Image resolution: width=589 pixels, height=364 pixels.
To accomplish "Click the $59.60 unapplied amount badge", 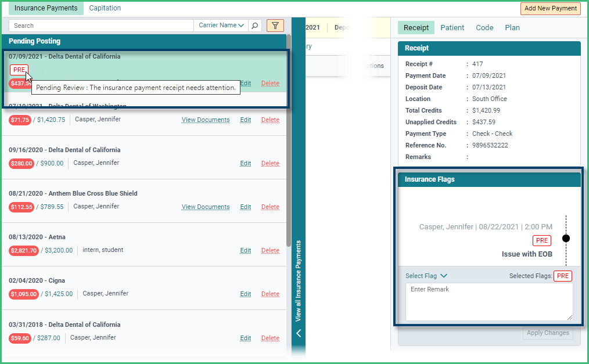I will click(20, 338).
